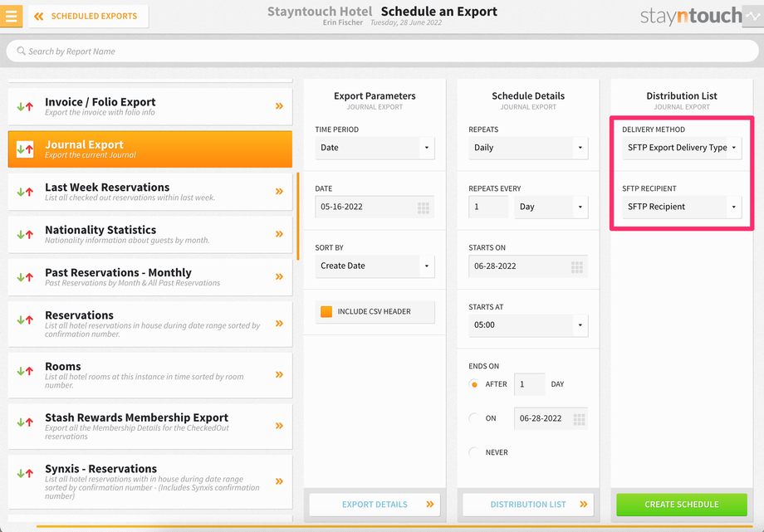The width and height of the screenshot is (764, 532).
Task: Click the Distribution List button
Action: tap(528, 505)
